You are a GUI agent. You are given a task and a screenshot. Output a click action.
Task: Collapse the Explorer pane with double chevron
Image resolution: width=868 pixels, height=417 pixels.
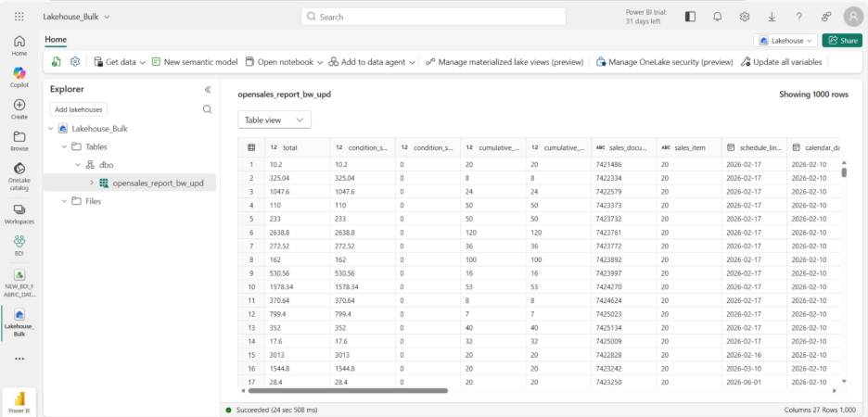(x=208, y=89)
